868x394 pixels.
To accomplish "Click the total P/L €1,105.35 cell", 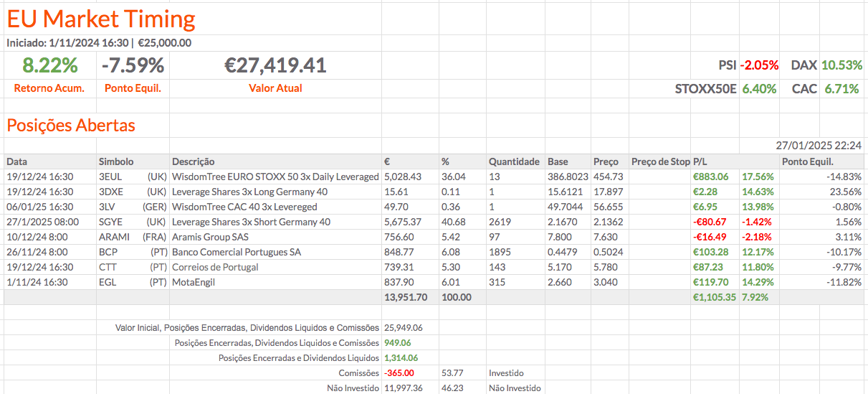I will [714, 297].
